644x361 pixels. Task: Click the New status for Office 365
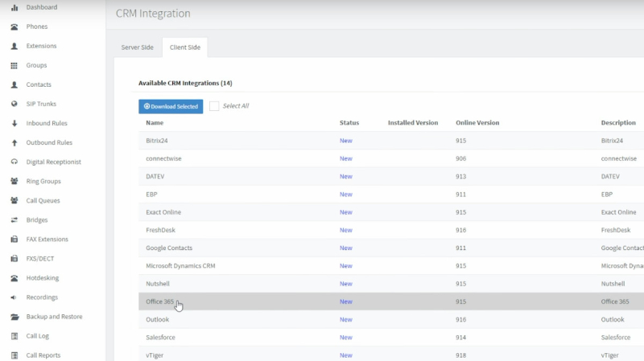(346, 302)
